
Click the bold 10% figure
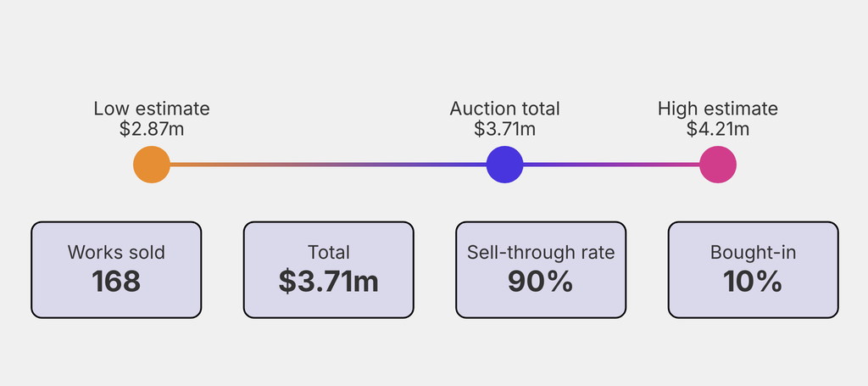tap(753, 282)
